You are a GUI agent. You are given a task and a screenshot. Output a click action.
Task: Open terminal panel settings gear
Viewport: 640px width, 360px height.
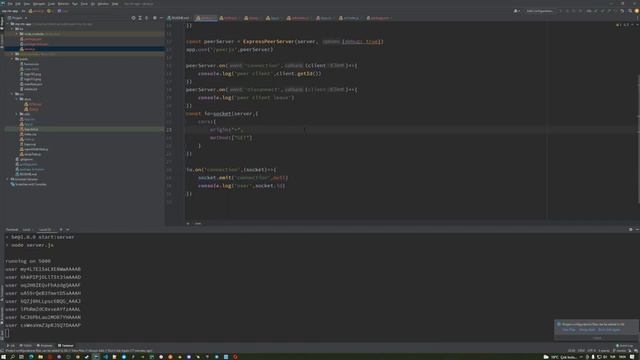click(630, 229)
